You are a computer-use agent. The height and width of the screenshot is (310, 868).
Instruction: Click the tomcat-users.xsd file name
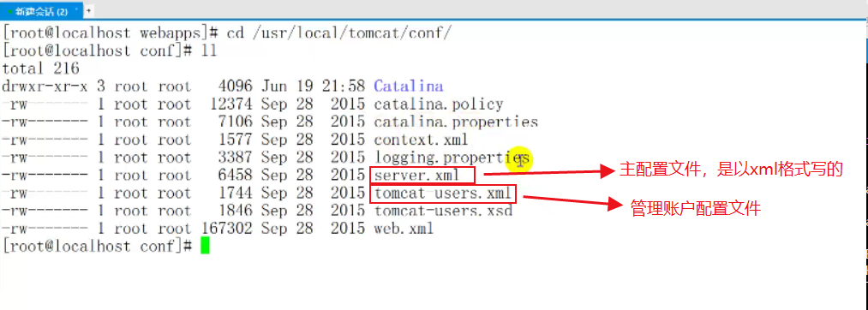(x=443, y=211)
